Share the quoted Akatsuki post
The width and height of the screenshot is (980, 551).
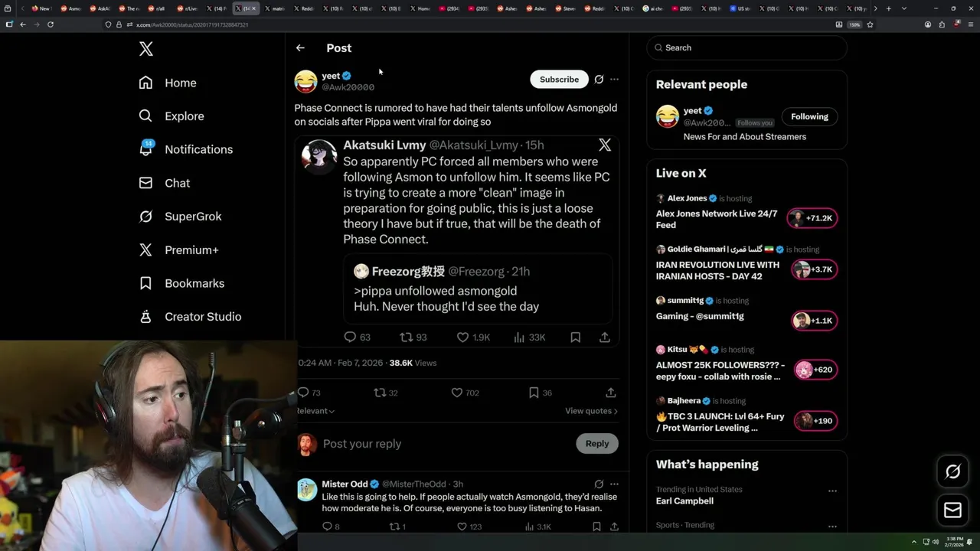coord(604,337)
